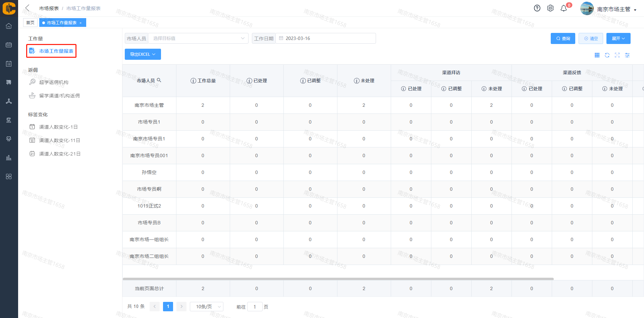
Task: Click the help question mark icon
Action: [537, 8]
